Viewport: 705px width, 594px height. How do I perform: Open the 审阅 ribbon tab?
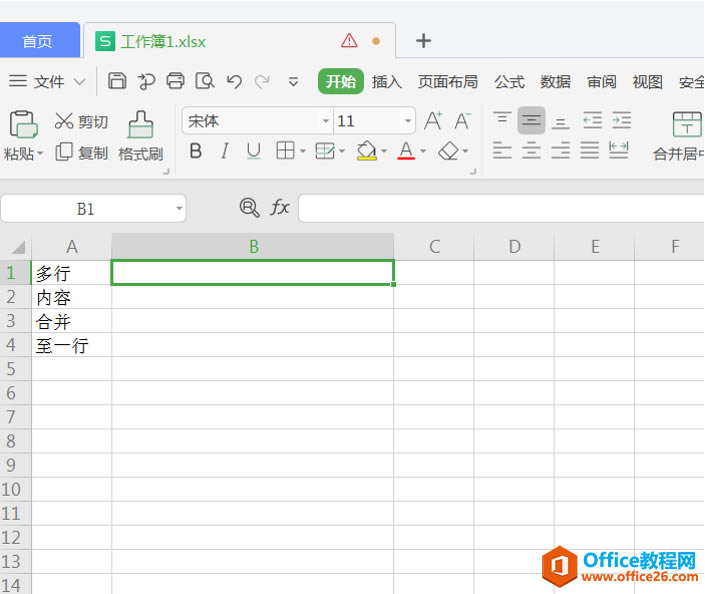coord(602,82)
